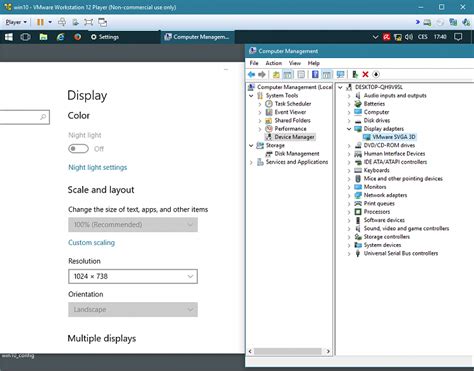This screenshot has height=371, width=474.
Task: Toggle the Night light switch
Action: [x=78, y=149]
